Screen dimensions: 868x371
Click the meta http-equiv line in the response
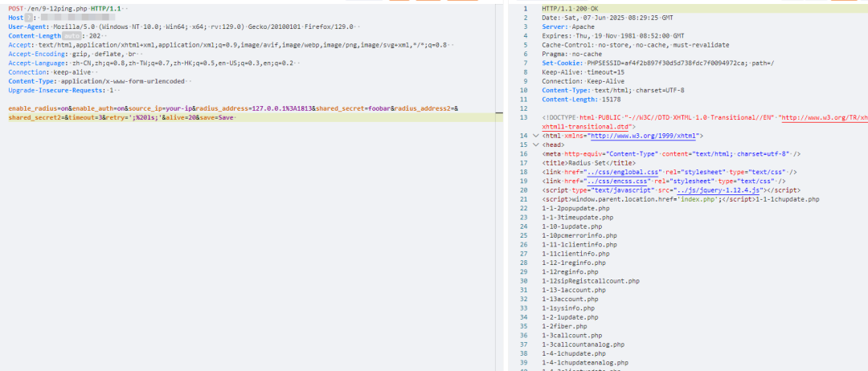coord(672,153)
